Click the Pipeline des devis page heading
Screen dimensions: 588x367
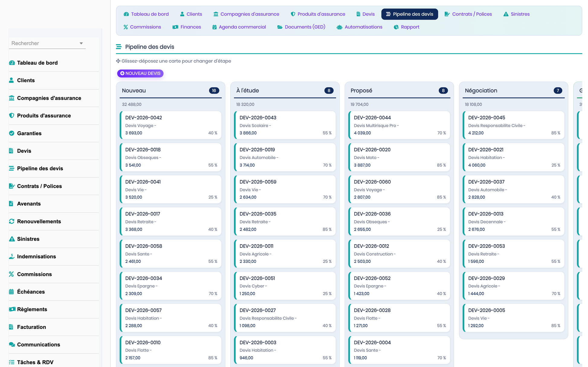tap(150, 47)
